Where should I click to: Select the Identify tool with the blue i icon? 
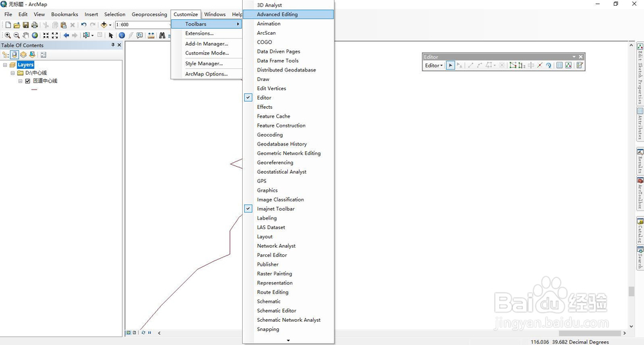click(x=122, y=35)
